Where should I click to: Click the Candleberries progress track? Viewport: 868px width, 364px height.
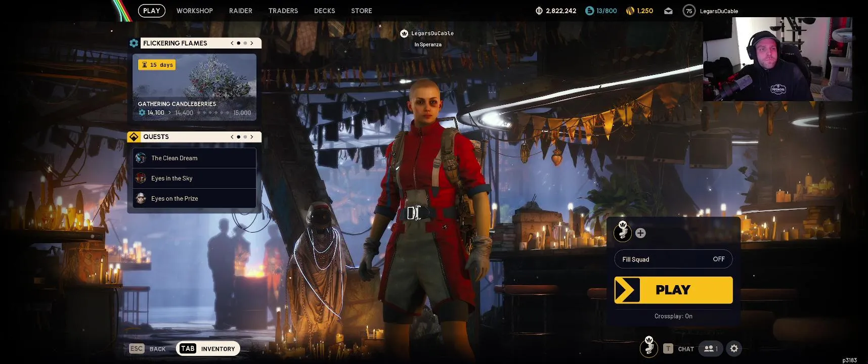(214, 113)
